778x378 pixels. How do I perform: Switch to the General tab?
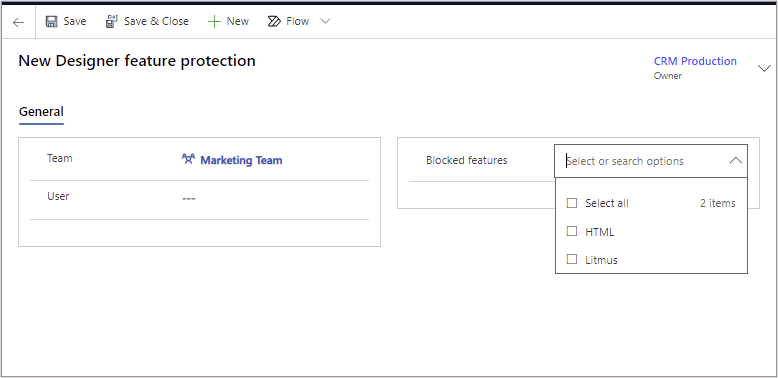tap(41, 112)
